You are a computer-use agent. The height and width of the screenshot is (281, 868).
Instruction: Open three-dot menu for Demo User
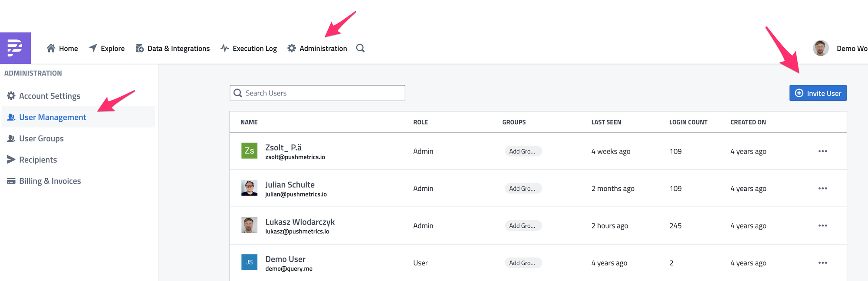[x=822, y=263]
